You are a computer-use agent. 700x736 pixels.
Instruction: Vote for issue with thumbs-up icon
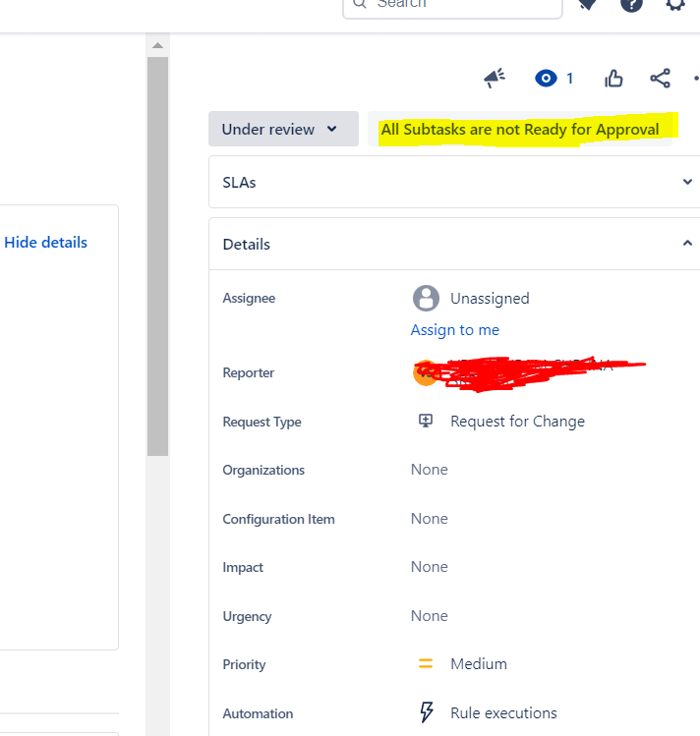tap(613, 78)
